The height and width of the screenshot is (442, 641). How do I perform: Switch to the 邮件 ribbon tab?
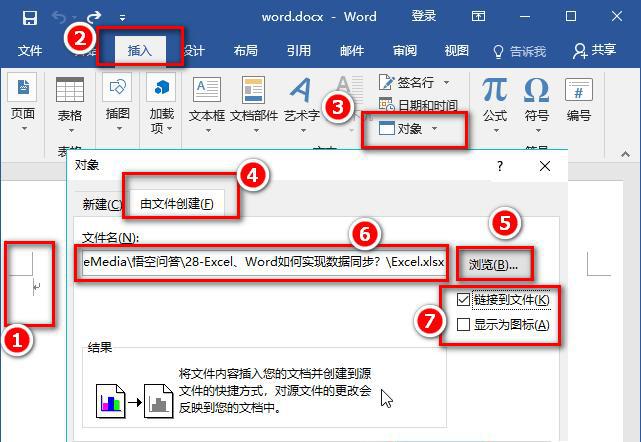coord(352,51)
